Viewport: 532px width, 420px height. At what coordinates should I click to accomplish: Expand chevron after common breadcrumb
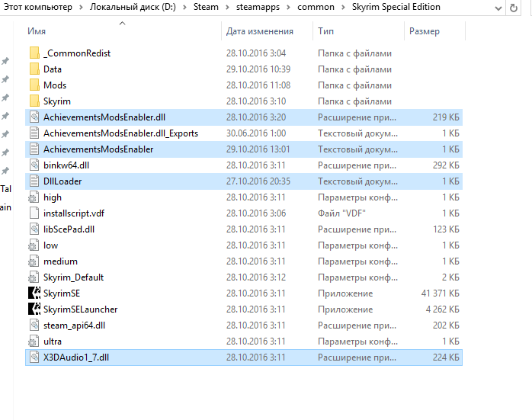pyautogui.click(x=343, y=8)
